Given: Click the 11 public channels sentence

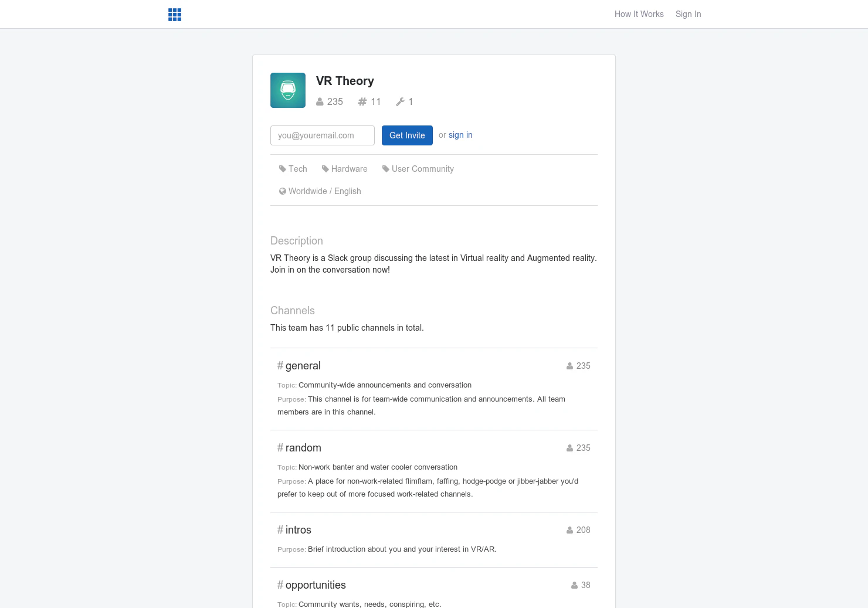Looking at the screenshot, I should 347,328.
